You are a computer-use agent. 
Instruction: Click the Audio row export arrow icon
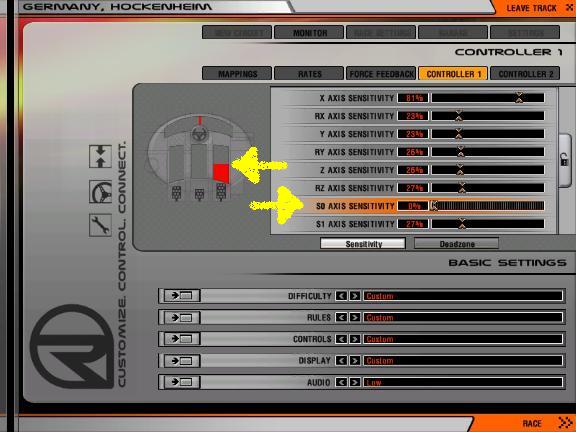coord(182,382)
